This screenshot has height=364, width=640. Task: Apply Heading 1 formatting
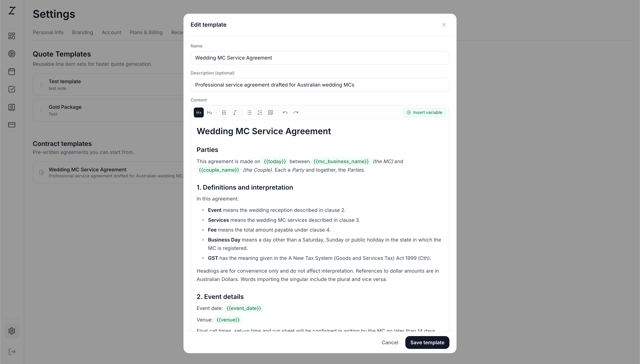(199, 113)
